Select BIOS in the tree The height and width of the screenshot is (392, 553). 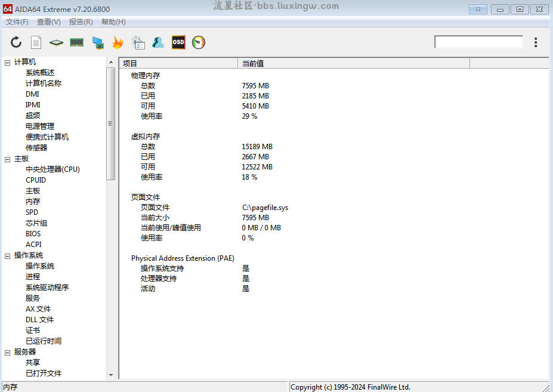point(33,233)
